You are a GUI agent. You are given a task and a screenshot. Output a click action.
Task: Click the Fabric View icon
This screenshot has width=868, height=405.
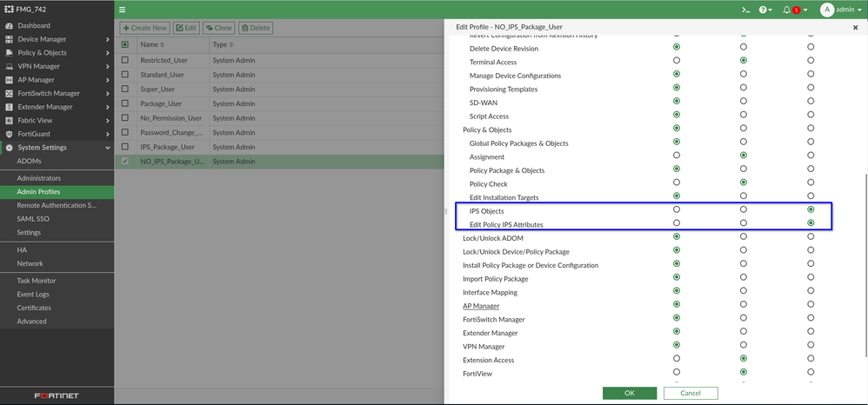(x=9, y=121)
